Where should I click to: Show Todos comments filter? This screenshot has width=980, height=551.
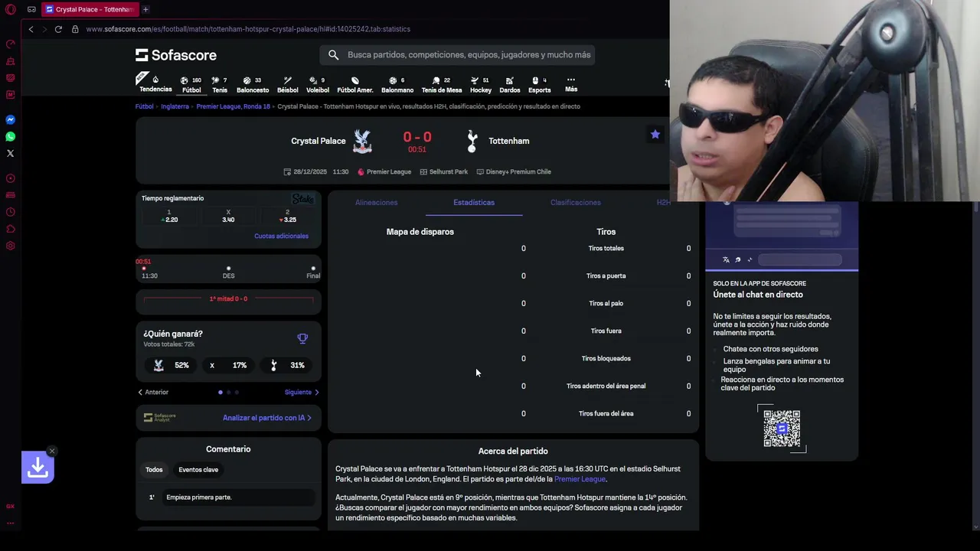click(154, 470)
